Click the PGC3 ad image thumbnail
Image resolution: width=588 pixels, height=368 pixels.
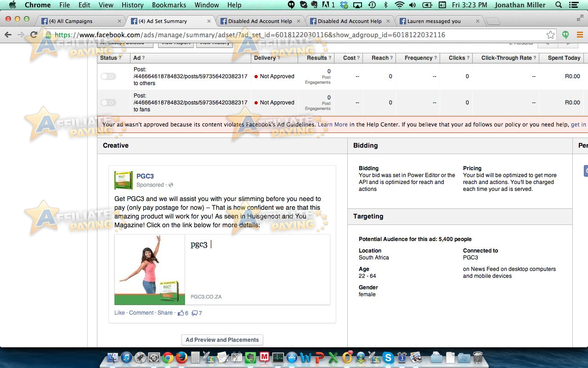(x=150, y=270)
